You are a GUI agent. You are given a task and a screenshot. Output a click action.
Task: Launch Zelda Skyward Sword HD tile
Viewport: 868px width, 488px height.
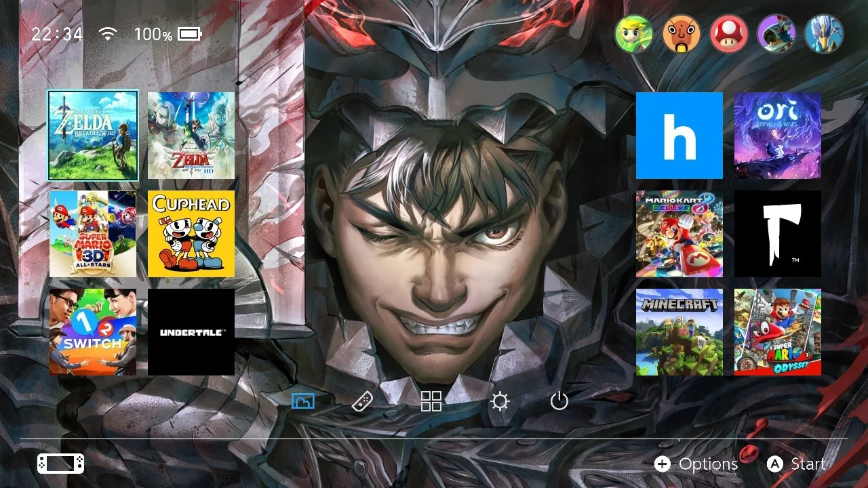pyautogui.click(x=191, y=136)
